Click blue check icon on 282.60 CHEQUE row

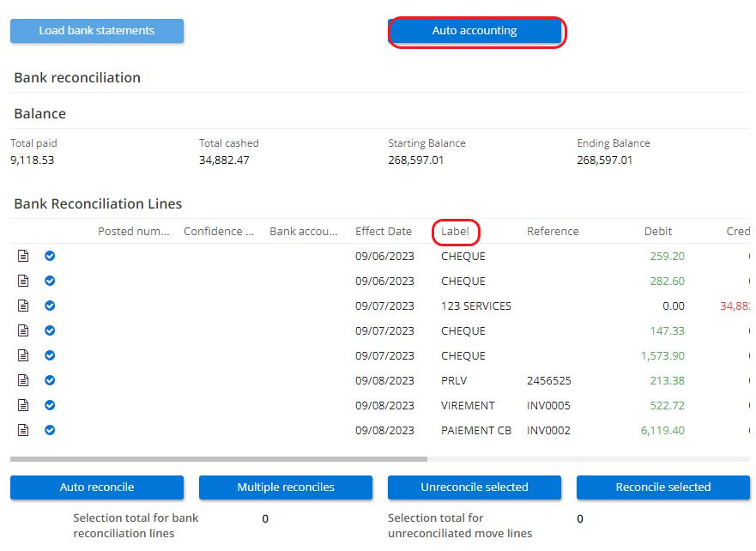point(50,281)
